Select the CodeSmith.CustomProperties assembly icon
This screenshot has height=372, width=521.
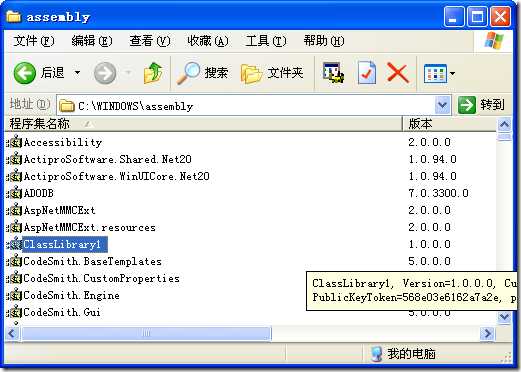(14, 278)
